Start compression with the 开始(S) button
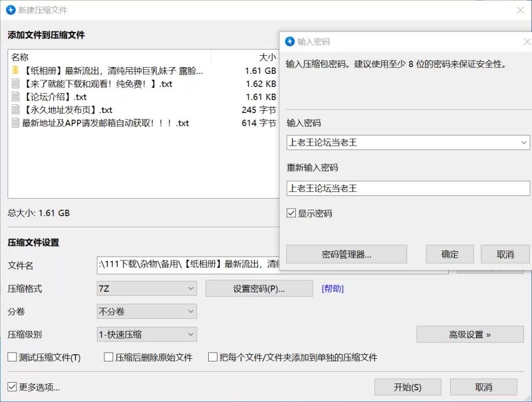The height and width of the screenshot is (402, 532). [408, 387]
